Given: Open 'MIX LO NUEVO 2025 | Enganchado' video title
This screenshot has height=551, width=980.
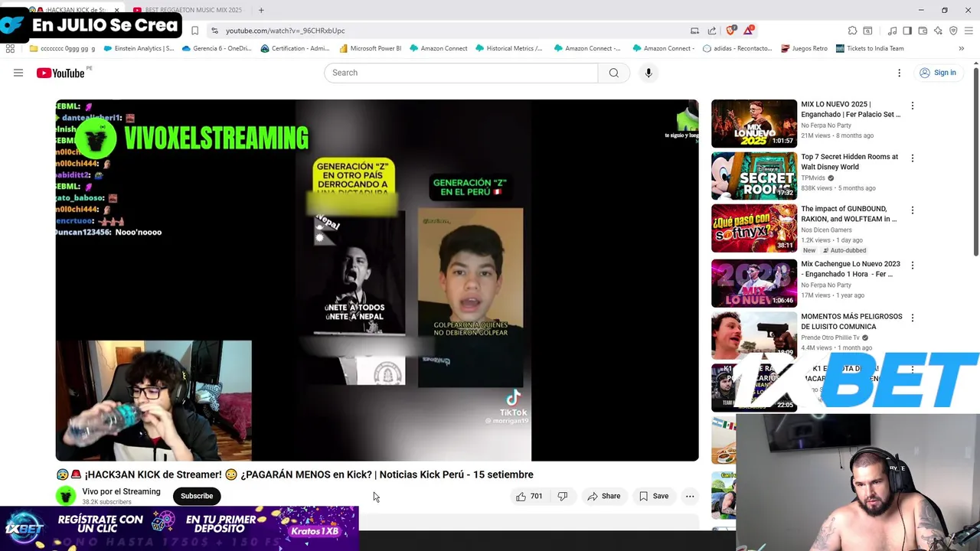Looking at the screenshot, I should [851, 109].
